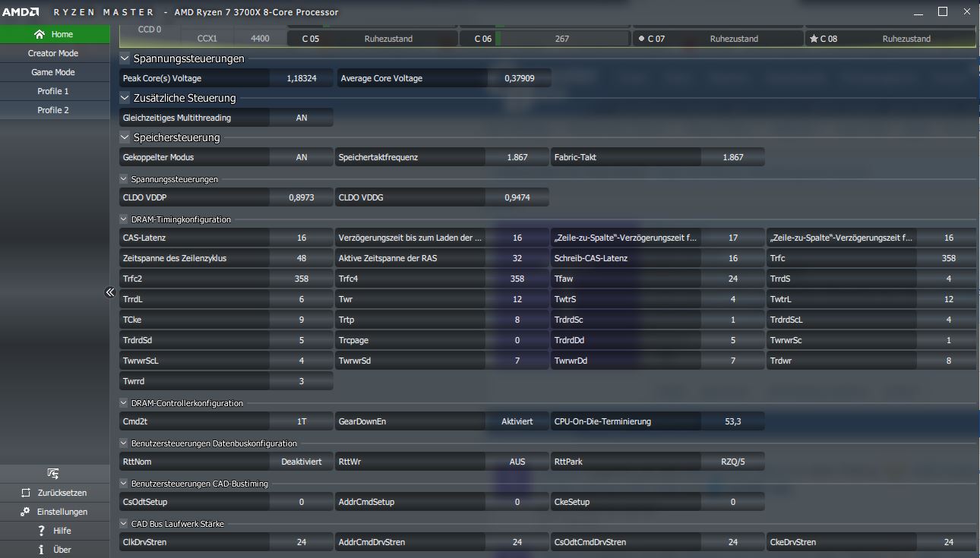Collapse the DRAM-Controllerkonfiguration section
This screenshot has height=558, width=980.
click(x=125, y=403)
